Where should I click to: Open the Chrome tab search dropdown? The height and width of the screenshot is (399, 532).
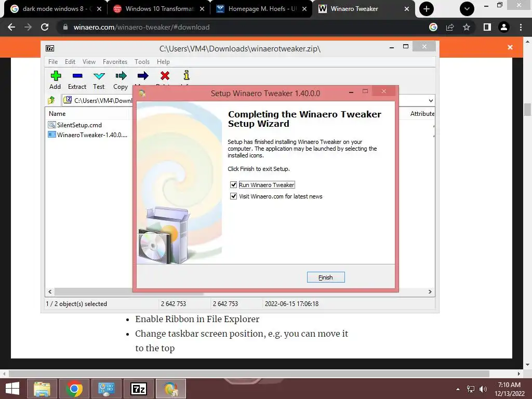pos(467,9)
